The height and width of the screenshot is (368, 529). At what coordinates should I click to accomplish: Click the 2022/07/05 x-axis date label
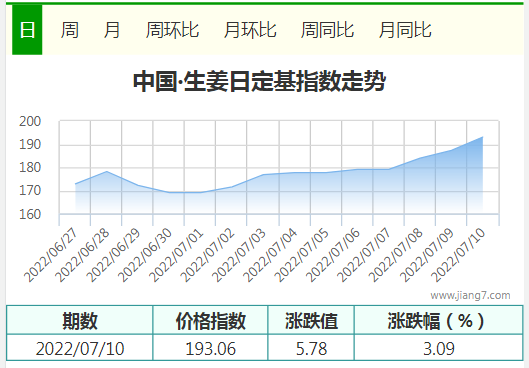pos(302,255)
